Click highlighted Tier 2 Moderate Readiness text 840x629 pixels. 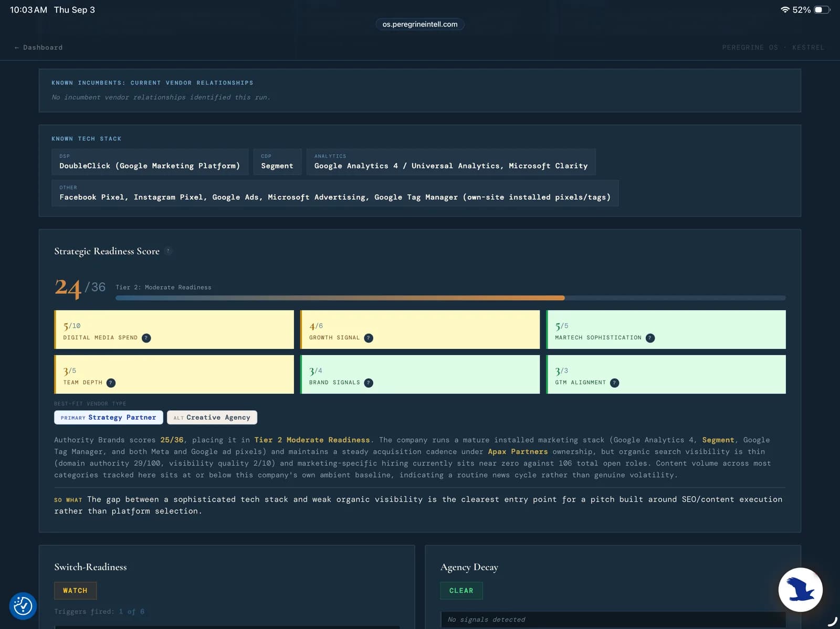click(x=312, y=440)
